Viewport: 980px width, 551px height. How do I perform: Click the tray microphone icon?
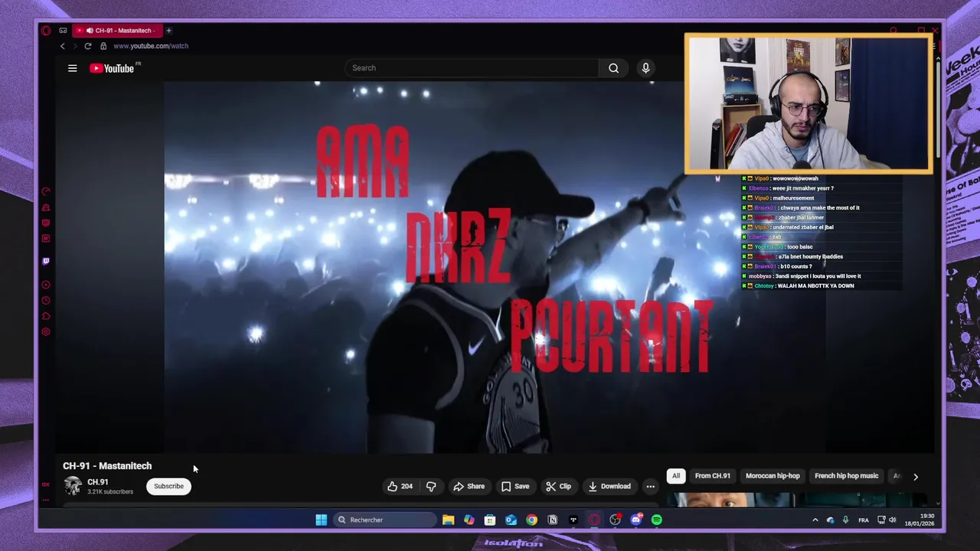pyautogui.click(x=845, y=520)
